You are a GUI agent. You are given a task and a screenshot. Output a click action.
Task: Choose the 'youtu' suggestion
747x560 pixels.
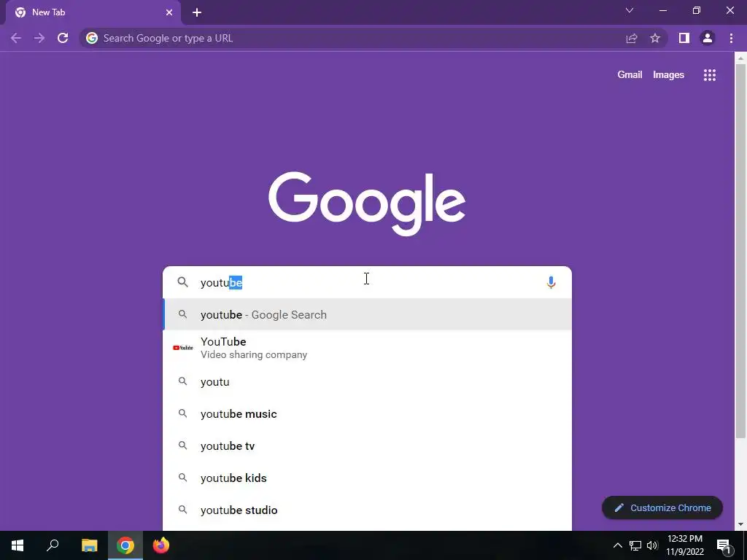tap(368, 381)
